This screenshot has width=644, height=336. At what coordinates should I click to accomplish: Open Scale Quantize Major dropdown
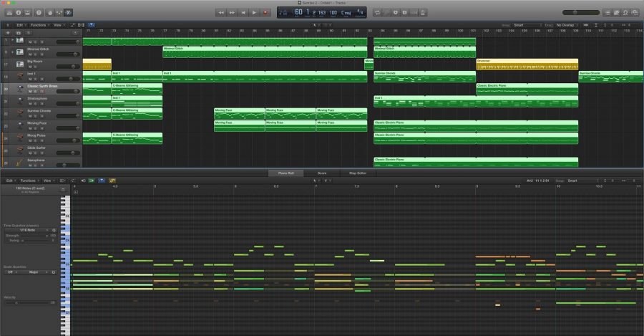pos(34,272)
